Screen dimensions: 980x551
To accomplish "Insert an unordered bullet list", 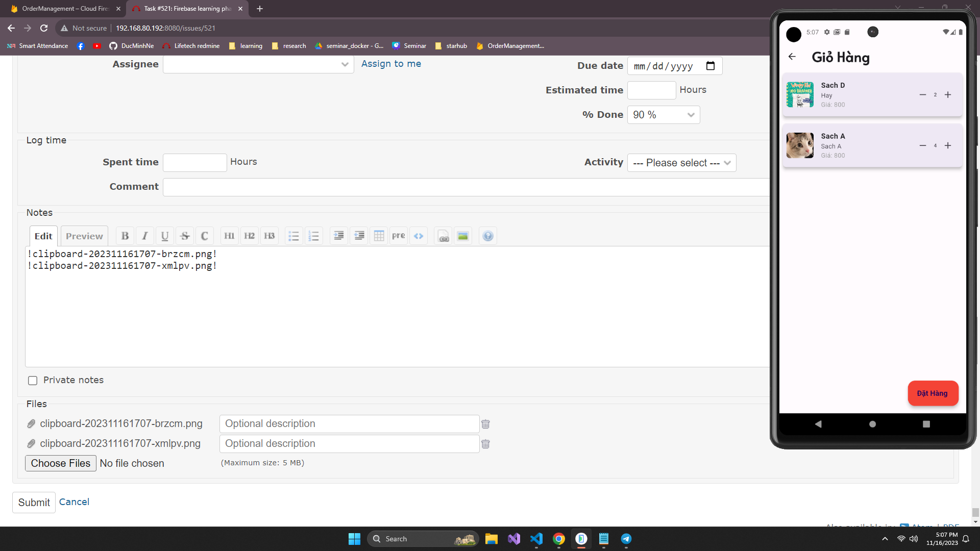I will point(293,236).
